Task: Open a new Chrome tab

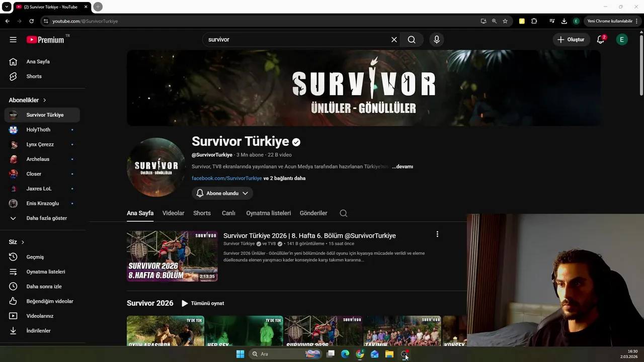Action: [98, 7]
